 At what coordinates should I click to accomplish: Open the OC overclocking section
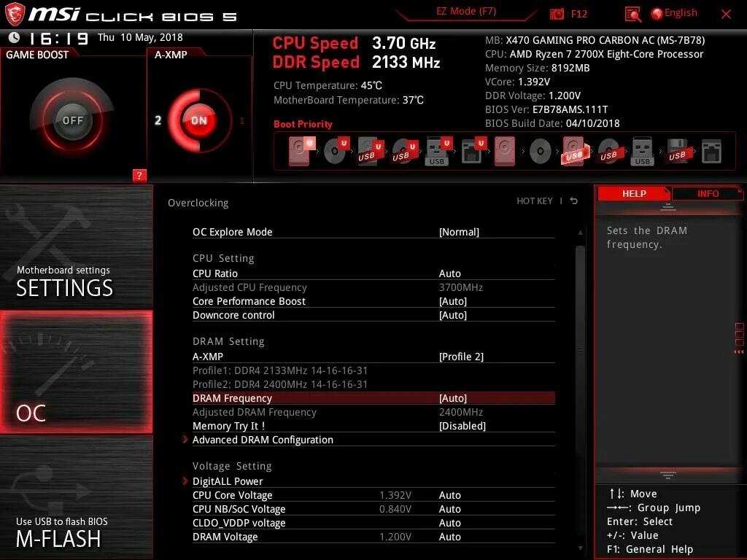(x=76, y=372)
